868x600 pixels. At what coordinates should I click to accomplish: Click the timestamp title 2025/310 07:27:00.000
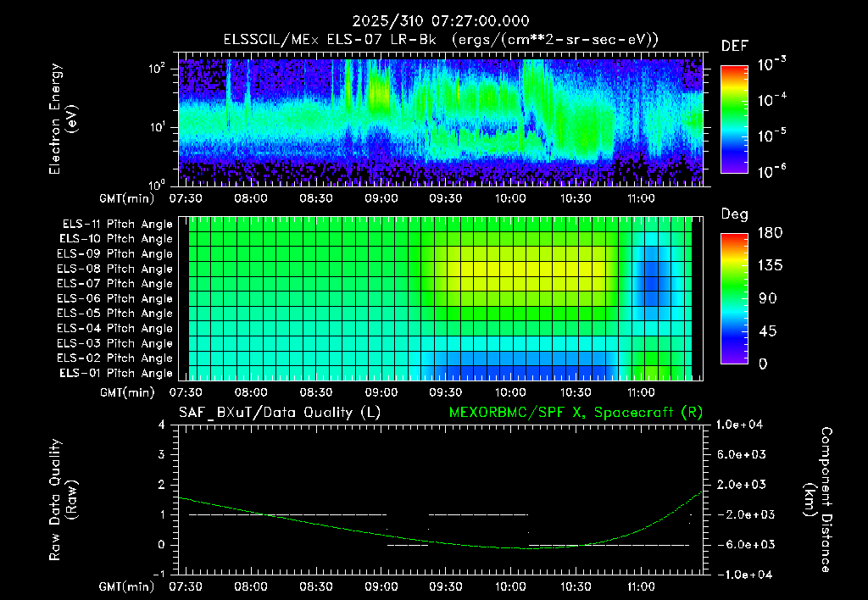click(x=441, y=21)
